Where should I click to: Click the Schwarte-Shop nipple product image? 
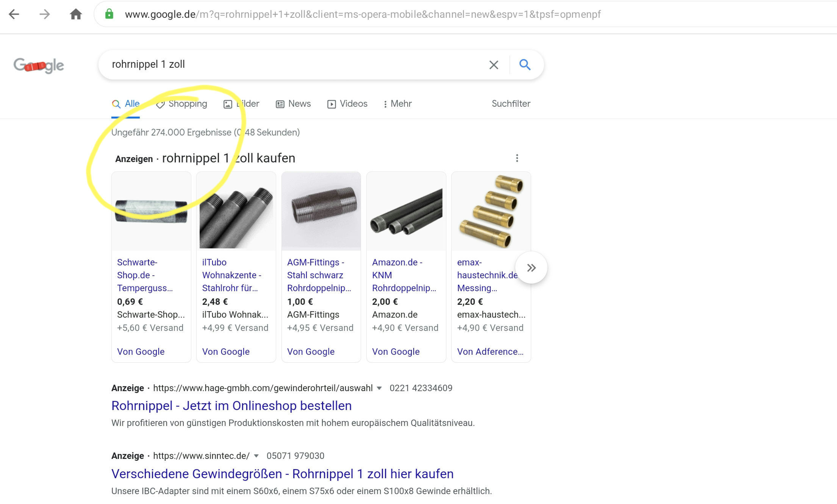tap(151, 211)
